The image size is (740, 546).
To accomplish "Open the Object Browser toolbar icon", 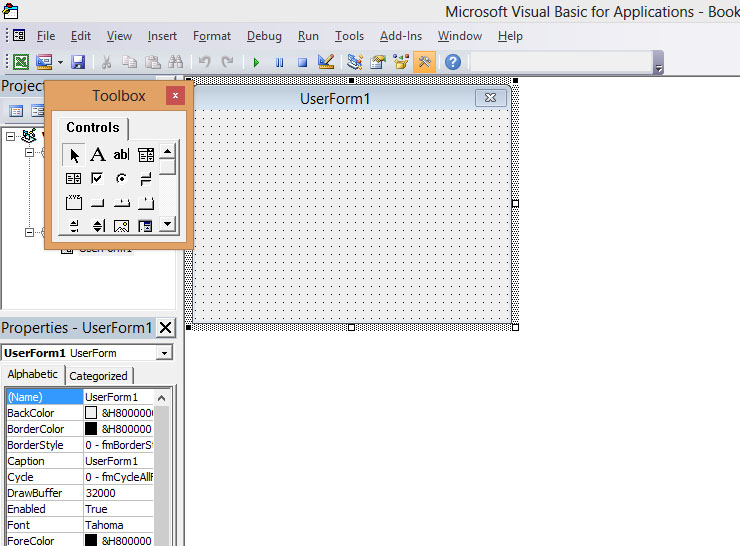I will (401, 62).
